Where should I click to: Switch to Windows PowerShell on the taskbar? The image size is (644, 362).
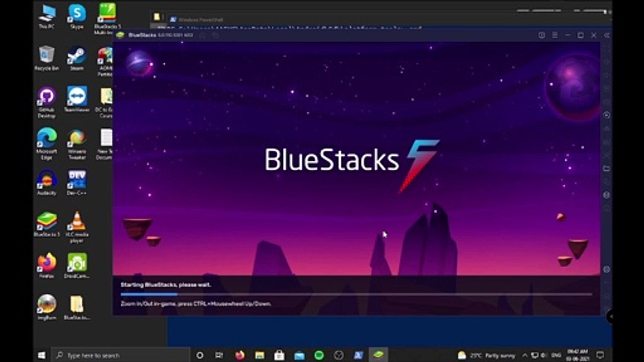[359, 355]
